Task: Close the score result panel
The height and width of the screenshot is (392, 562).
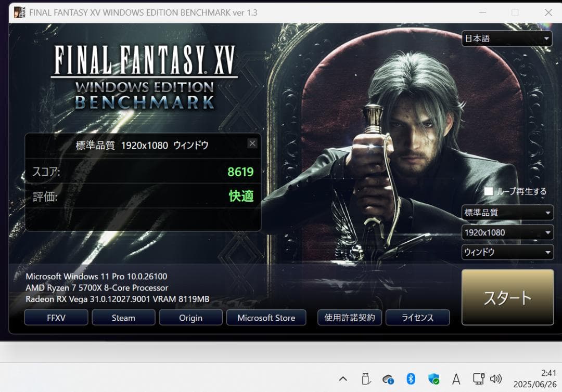Action: coord(252,143)
